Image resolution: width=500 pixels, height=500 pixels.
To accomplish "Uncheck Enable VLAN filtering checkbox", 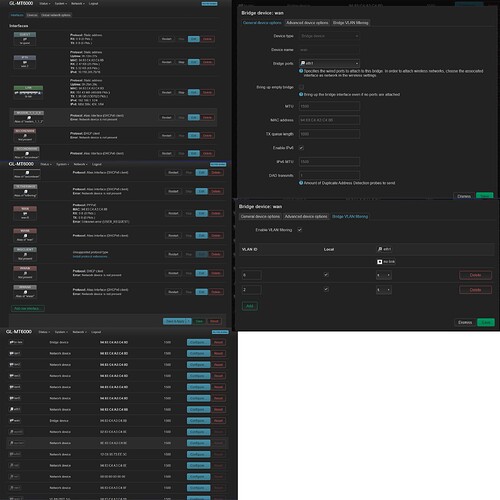I will (300, 230).
